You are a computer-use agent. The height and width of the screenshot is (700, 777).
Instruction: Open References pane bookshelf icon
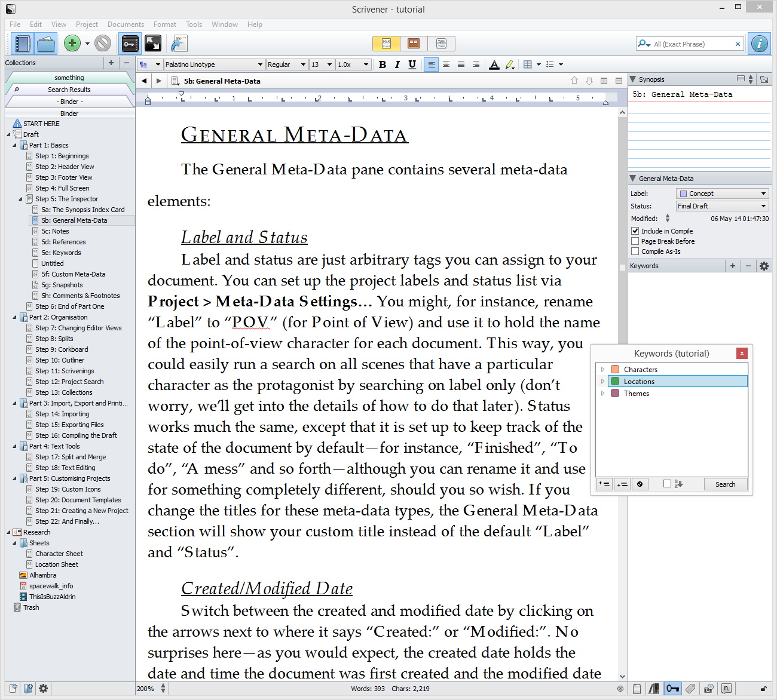point(654,689)
